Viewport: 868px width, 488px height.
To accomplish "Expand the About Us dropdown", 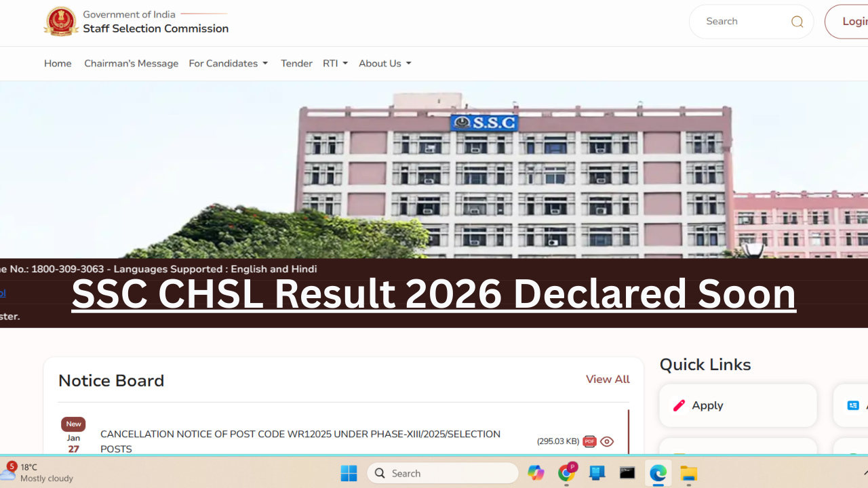I will point(384,63).
